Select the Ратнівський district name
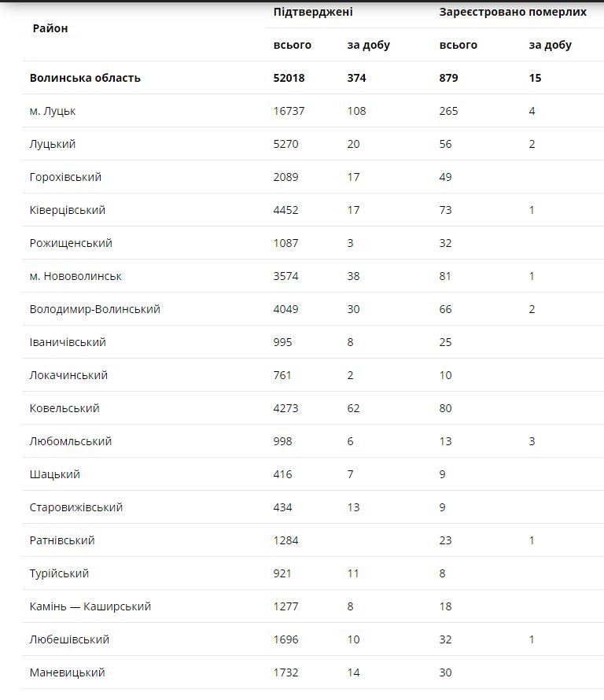Image resolution: width=604 pixels, height=700 pixels. pyautogui.click(x=62, y=540)
